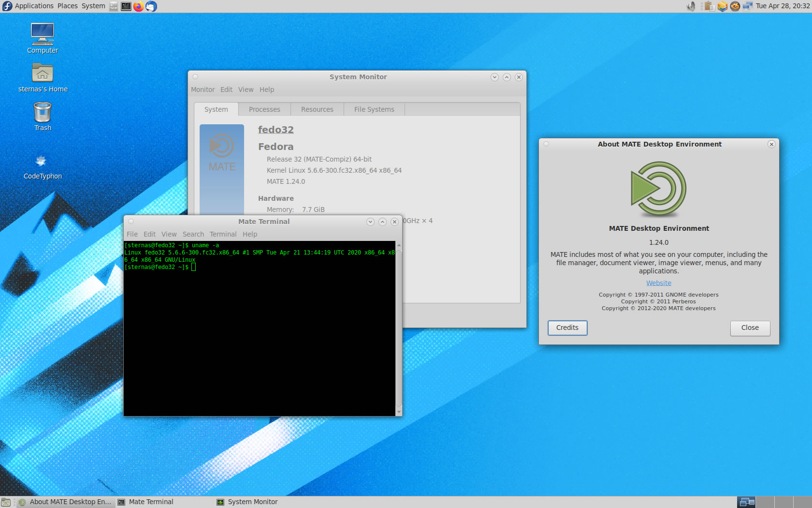Open Help menu in System Monitor
Image resolution: width=812 pixels, height=508 pixels.
pos(266,90)
